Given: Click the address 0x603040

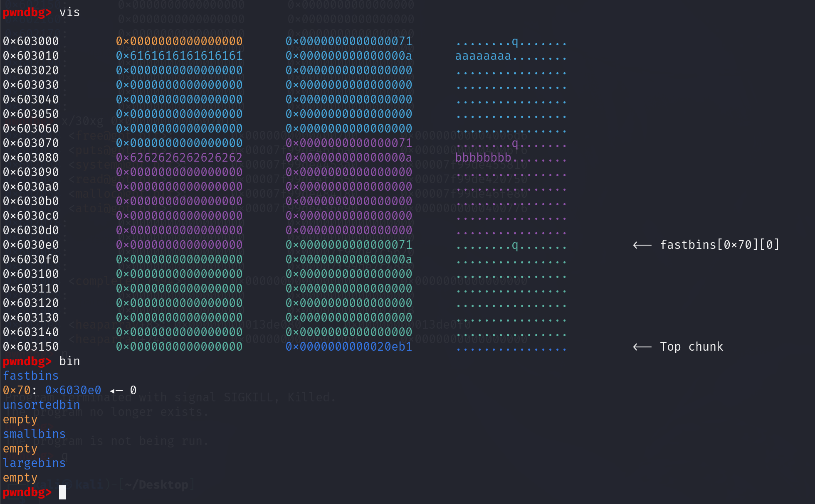Looking at the screenshot, I should 31,99.
